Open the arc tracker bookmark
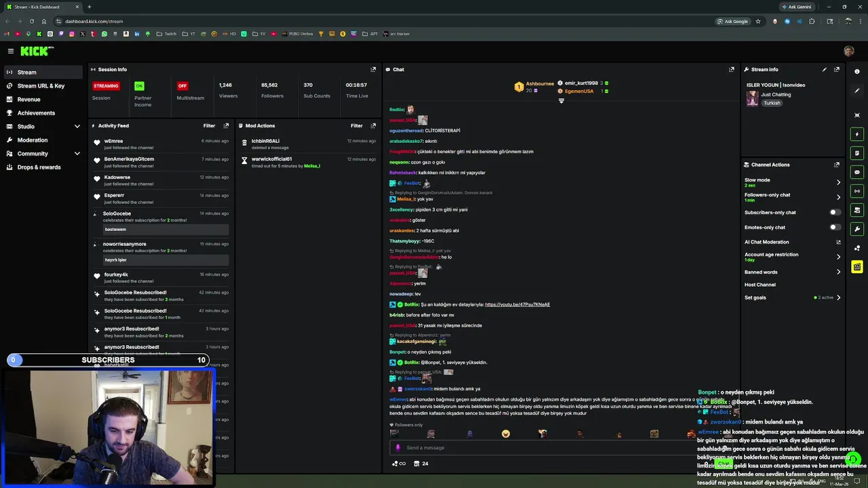868x488 pixels. 397,34
